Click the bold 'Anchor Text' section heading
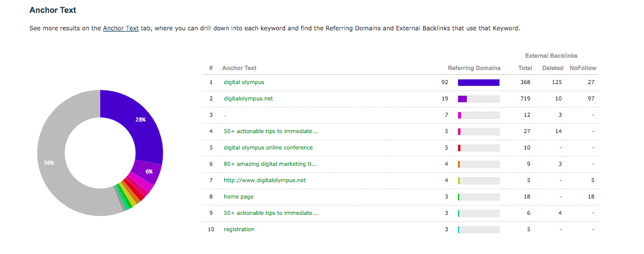Screen dimensions: 644x254 click(52, 11)
